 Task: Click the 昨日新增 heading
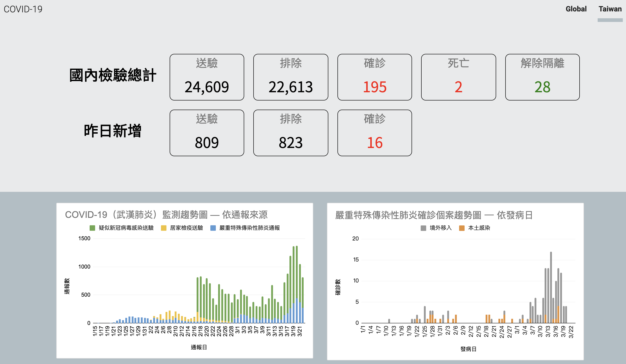point(112,131)
